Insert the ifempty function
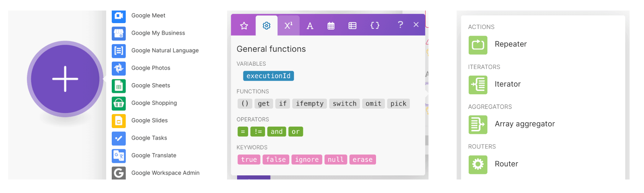 (x=310, y=104)
